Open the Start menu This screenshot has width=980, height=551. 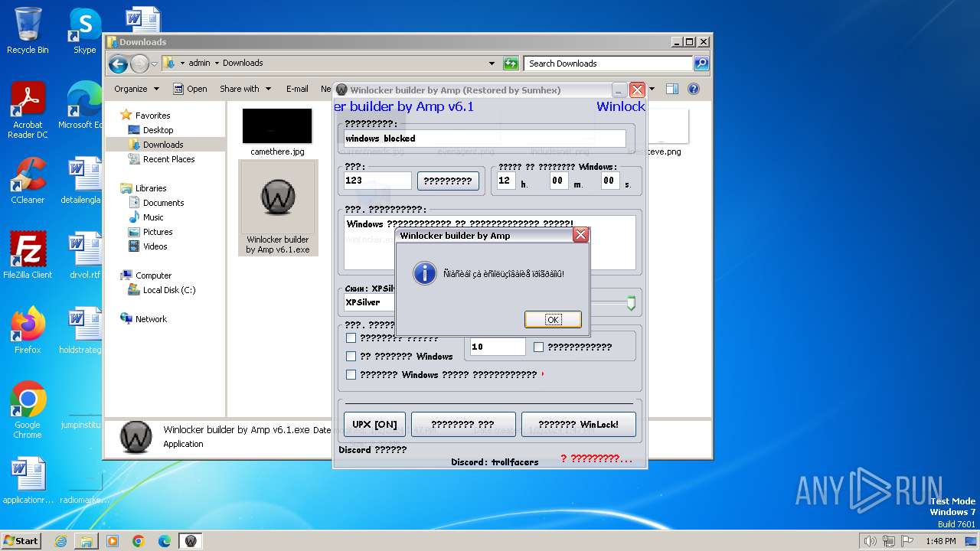pyautogui.click(x=21, y=540)
